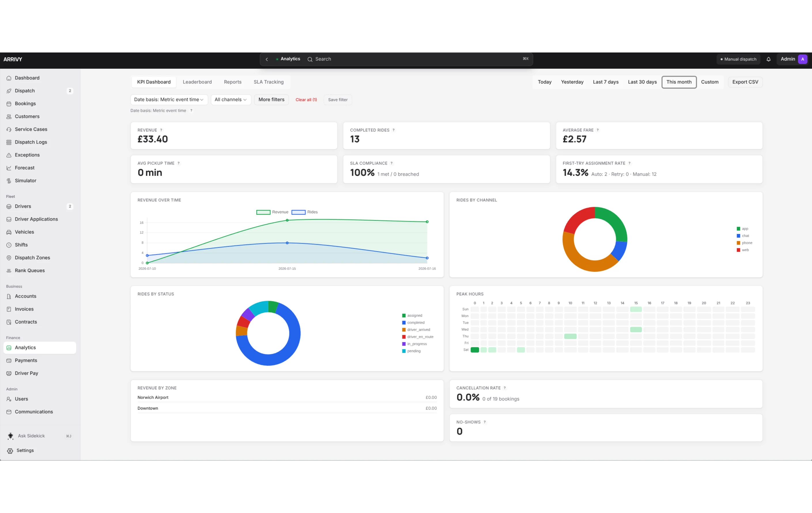Click the web color swatch in channel legend

click(x=738, y=250)
